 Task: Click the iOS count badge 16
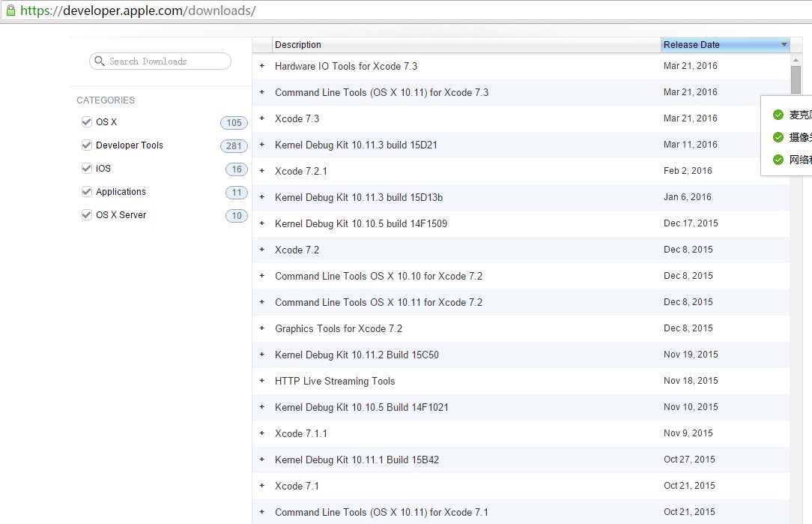pyautogui.click(x=237, y=169)
